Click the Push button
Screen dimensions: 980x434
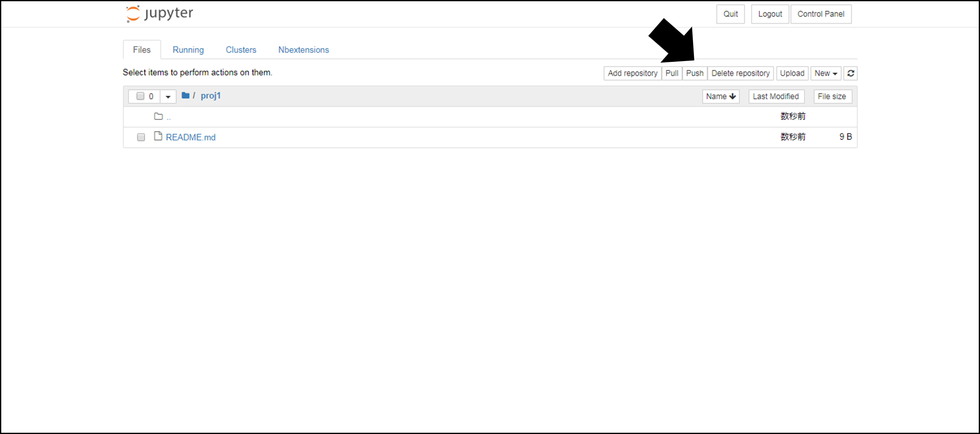tap(695, 73)
